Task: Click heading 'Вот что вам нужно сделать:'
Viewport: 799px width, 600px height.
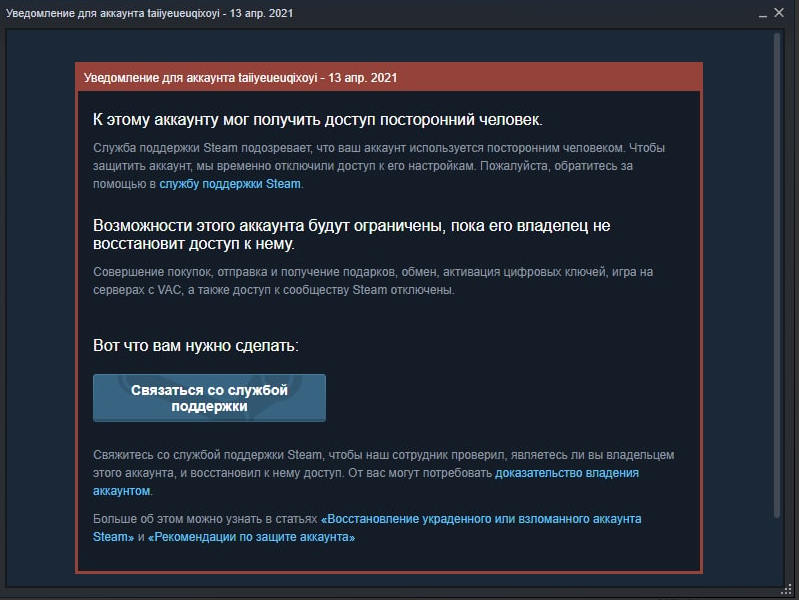Action: [x=196, y=346]
